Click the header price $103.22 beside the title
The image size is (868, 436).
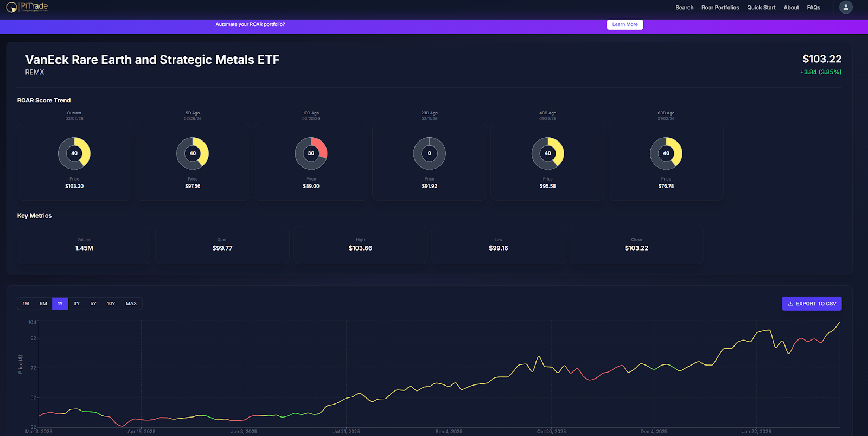tap(822, 59)
